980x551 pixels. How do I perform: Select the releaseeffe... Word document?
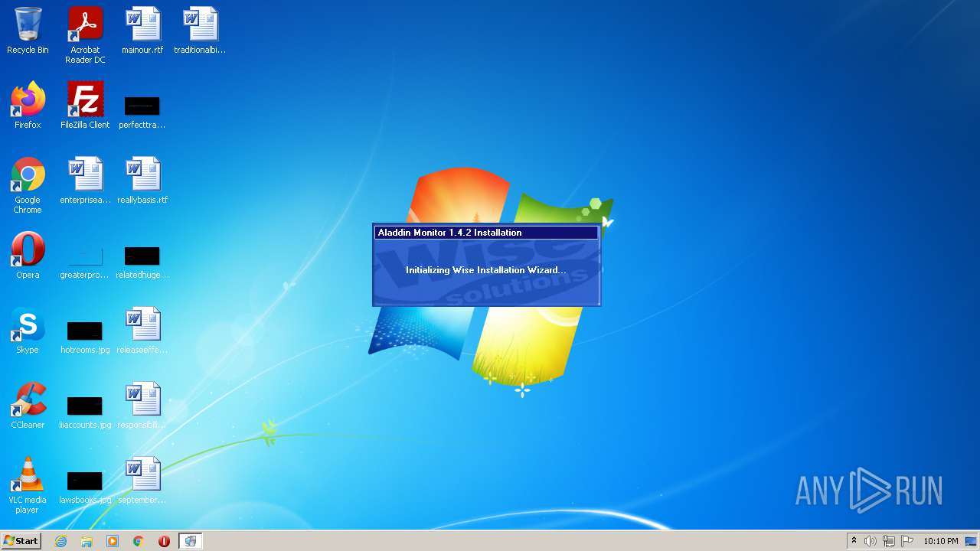(142, 331)
